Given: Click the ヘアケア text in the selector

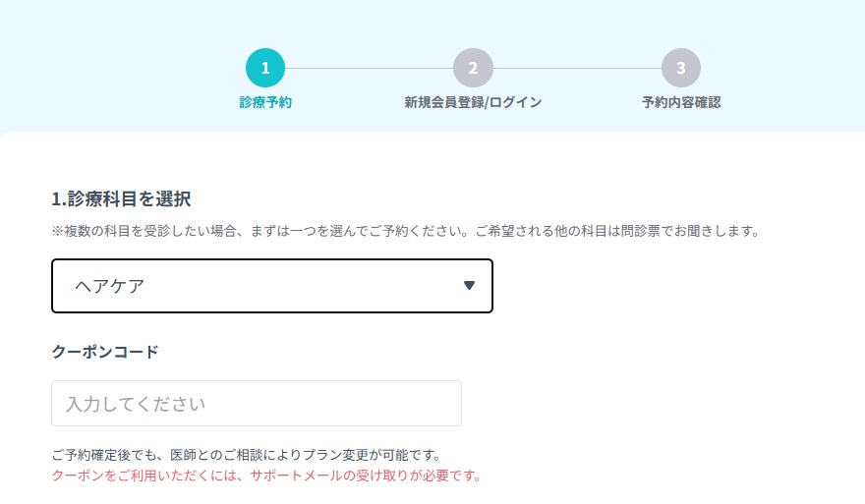Looking at the screenshot, I should (x=109, y=286).
